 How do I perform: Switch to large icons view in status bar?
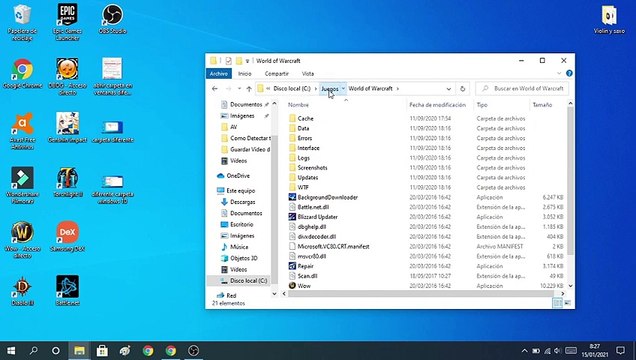click(x=567, y=303)
